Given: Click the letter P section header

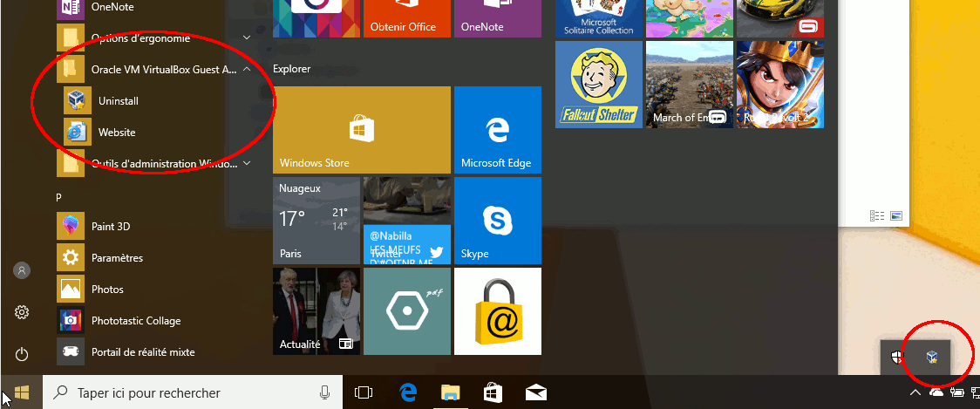Looking at the screenshot, I should pos(58,197).
